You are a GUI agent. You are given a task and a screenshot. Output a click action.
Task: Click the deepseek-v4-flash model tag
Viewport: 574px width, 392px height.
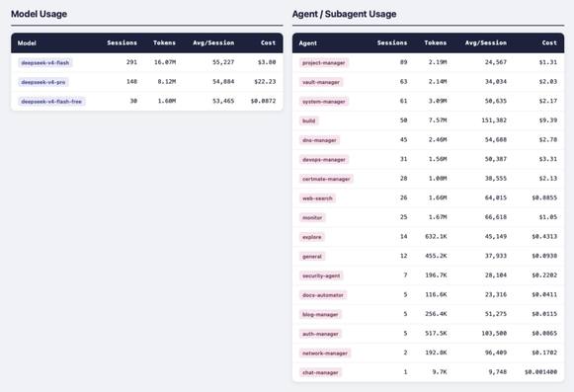pyautogui.click(x=45, y=62)
